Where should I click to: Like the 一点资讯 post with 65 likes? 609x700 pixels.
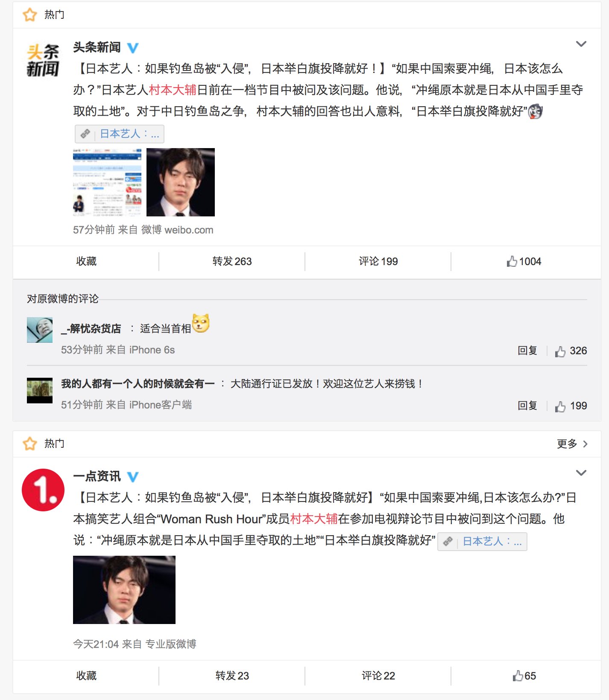pyautogui.click(x=524, y=676)
